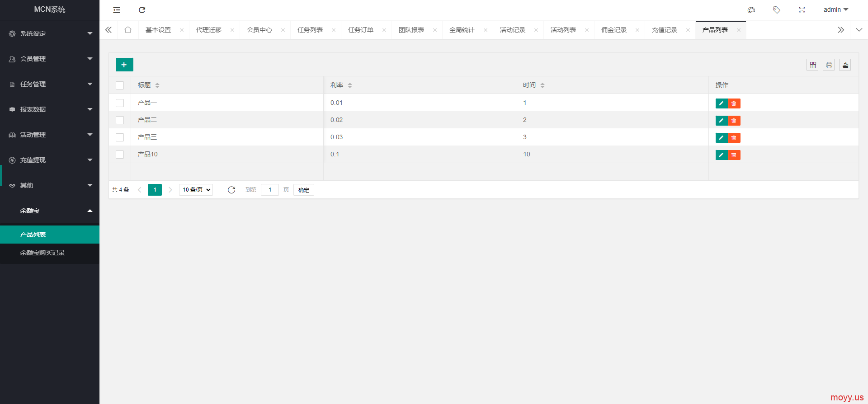
Task: Sort by 利率 column arrows
Action: (x=350, y=85)
